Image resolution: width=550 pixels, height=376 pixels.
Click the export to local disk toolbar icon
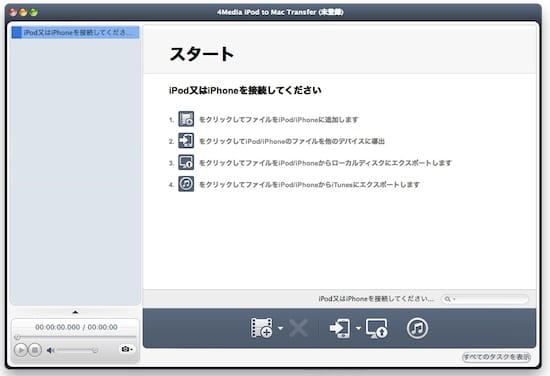(376, 328)
